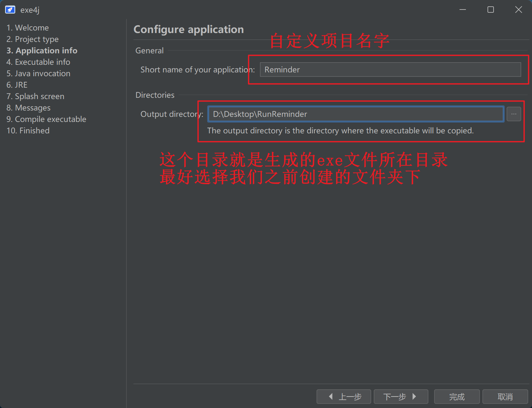Screen dimensions: 532x408
Task: Select the JRE step
Action: pos(17,85)
